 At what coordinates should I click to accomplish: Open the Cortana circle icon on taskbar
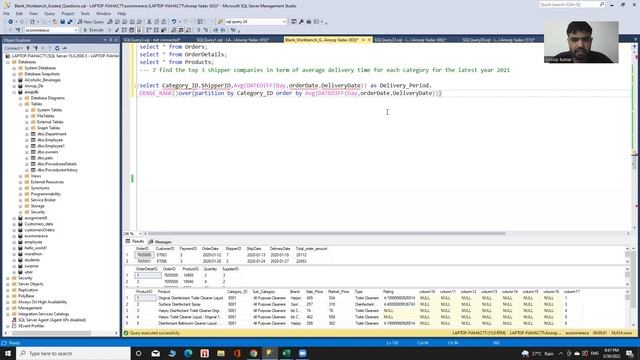click(139, 353)
